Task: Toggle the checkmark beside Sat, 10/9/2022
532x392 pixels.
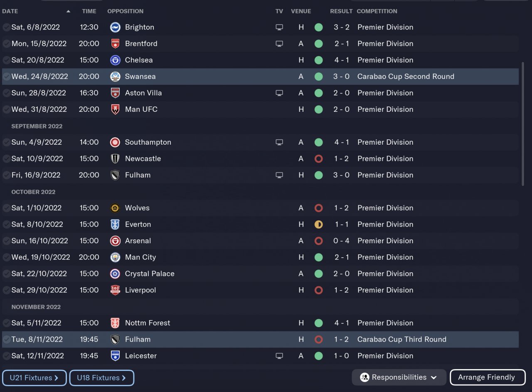Action: tap(6, 159)
